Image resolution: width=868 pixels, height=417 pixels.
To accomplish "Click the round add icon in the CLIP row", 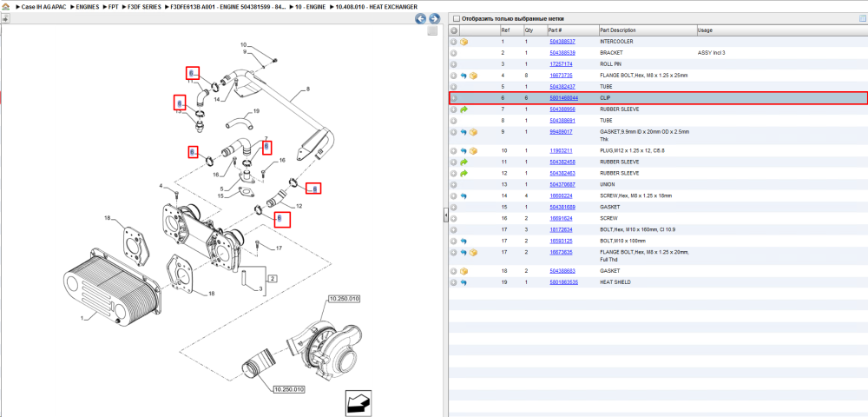I will (453, 98).
